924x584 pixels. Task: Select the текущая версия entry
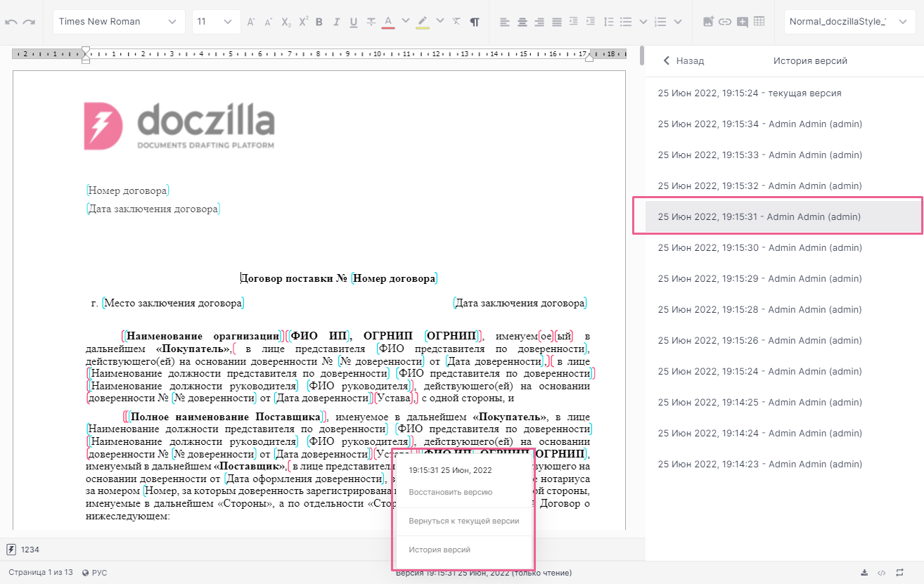pos(784,93)
